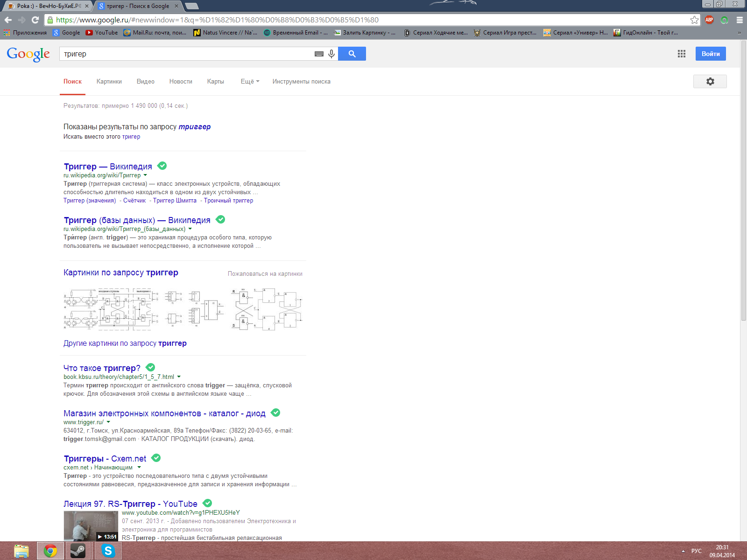The height and width of the screenshot is (560, 747).
Task: Open the Adblock Plus extension icon
Action: 709,20
